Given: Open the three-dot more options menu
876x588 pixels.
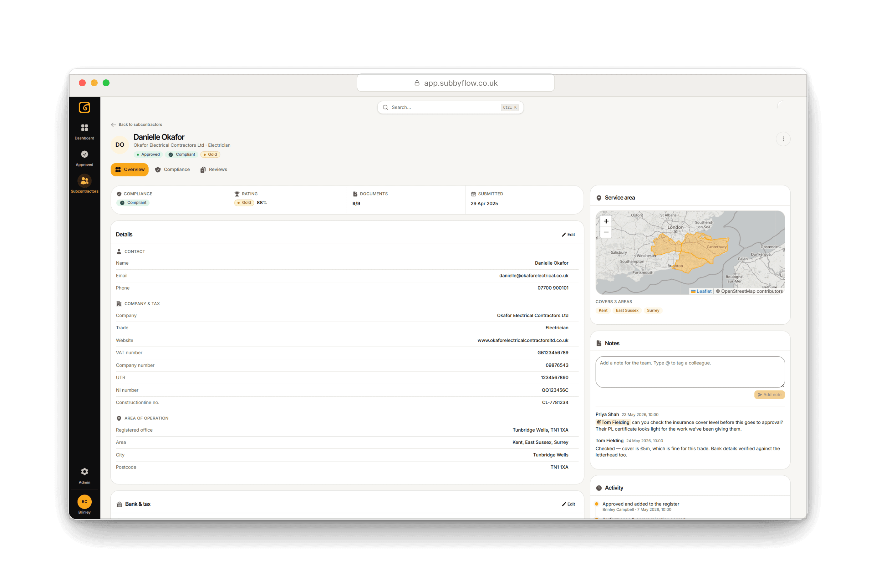Looking at the screenshot, I should (783, 139).
